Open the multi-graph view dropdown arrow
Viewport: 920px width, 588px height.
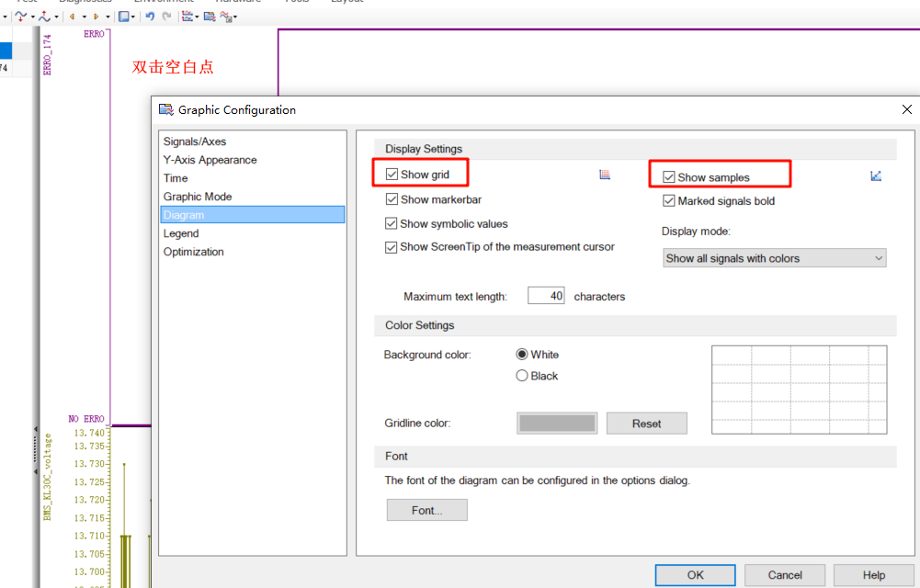[x=197, y=17]
